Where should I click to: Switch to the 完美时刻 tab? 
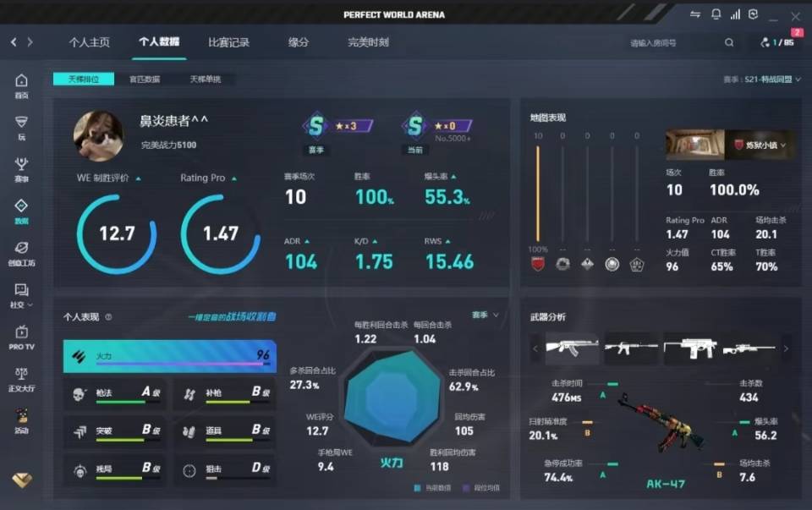pos(368,42)
